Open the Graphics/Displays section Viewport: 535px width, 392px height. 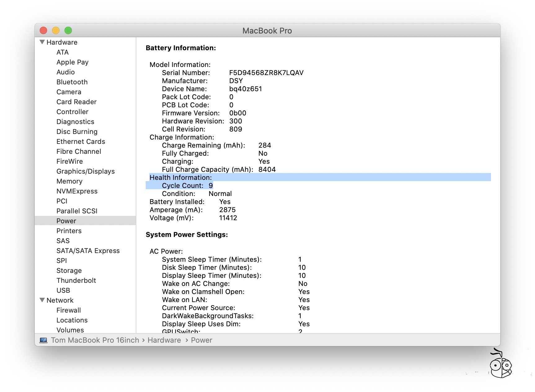point(86,171)
